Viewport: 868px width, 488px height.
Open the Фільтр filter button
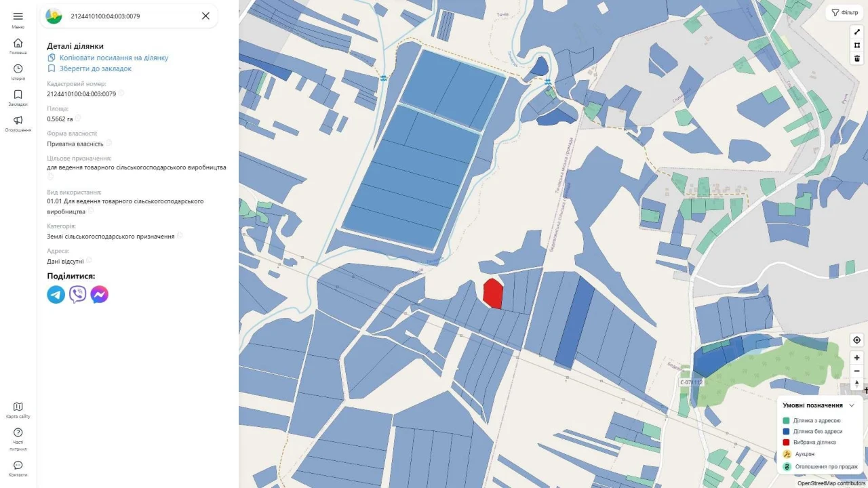tap(845, 12)
